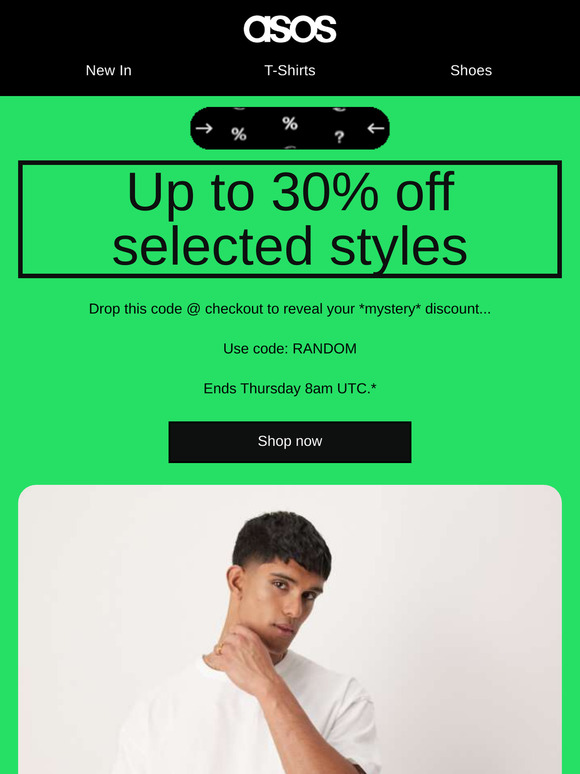Open the model photo in white t-shirt

(290, 629)
